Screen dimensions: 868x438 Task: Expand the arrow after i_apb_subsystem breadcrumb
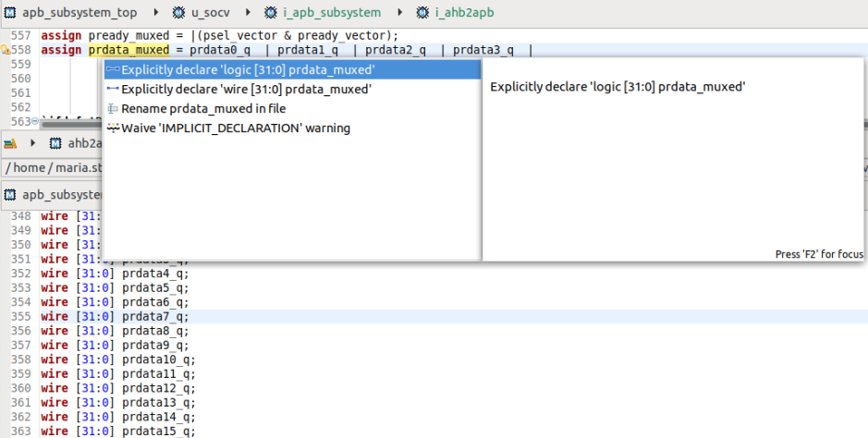point(399,12)
